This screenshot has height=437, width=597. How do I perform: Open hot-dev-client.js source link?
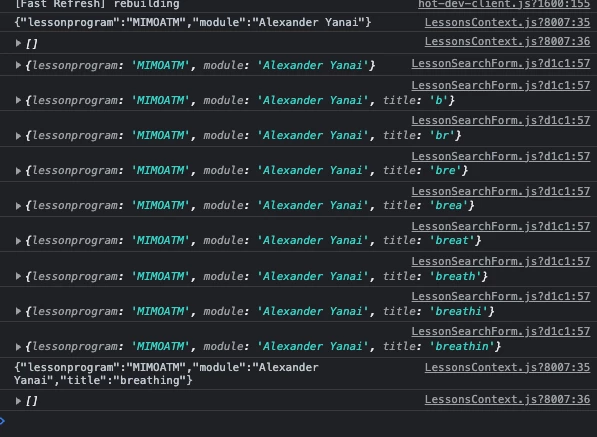[504, 4]
